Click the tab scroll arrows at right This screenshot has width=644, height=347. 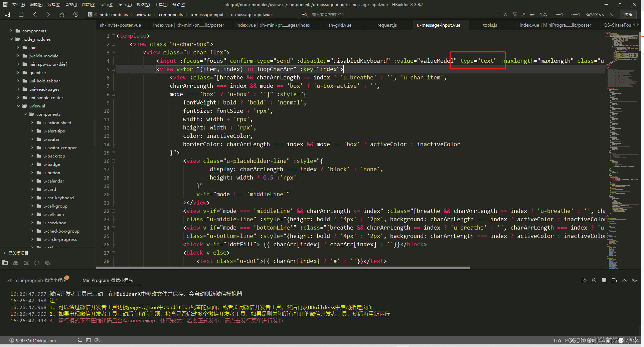pyautogui.click(x=636, y=25)
